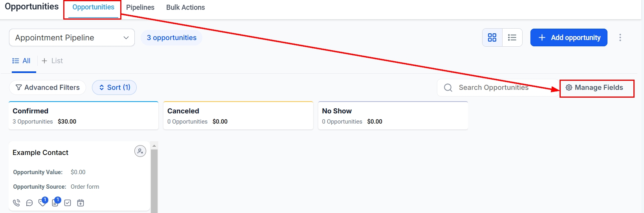Viewport: 644px width, 213px height.
Task: Select the All view tab
Action: coord(22,61)
